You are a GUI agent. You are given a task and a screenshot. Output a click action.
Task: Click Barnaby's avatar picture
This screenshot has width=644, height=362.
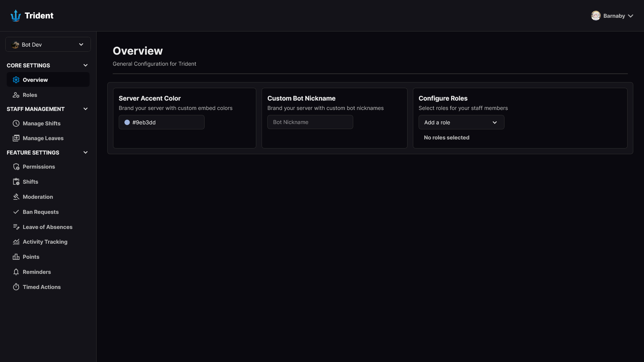[x=596, y=16]
